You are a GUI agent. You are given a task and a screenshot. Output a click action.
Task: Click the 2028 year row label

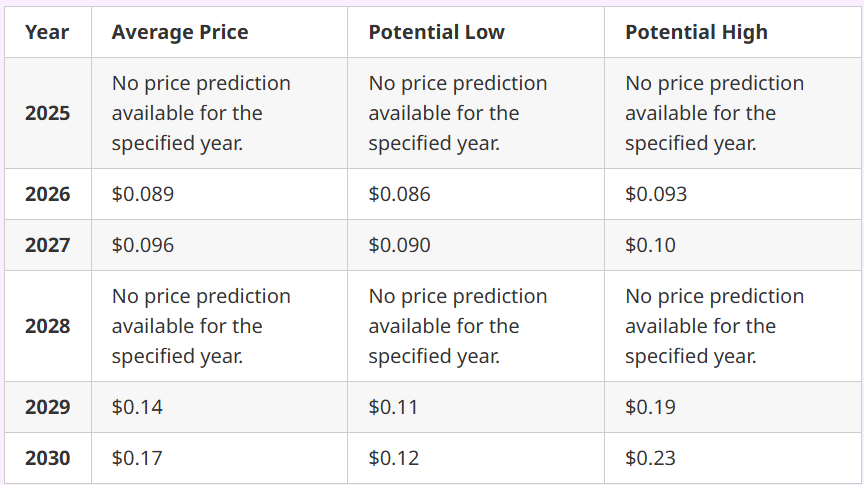coord(47,326)
